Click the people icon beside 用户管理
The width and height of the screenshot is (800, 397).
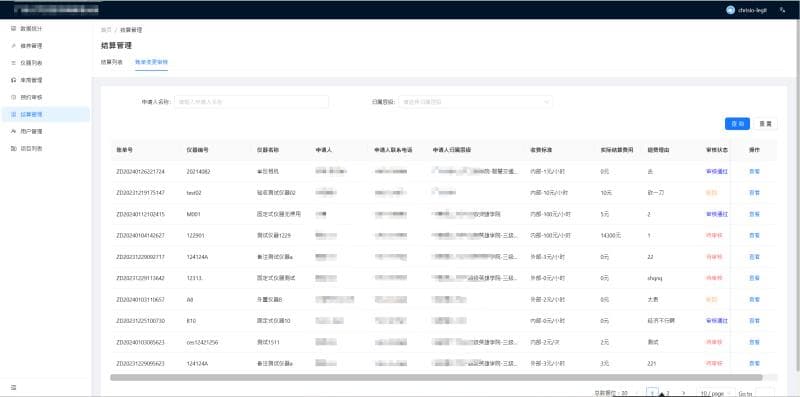[x=14, y=131]
